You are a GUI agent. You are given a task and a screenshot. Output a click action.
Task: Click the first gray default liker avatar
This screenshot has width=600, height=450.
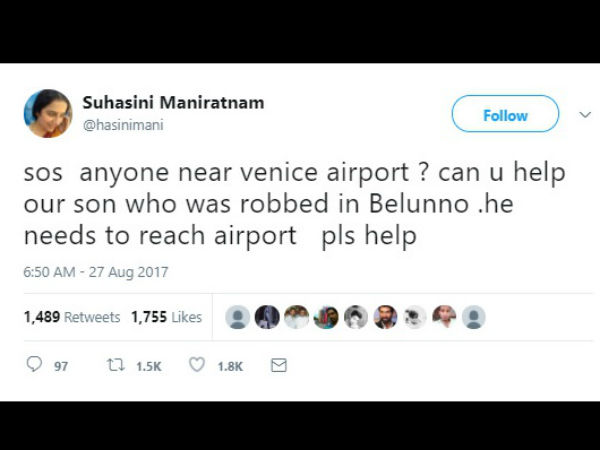[x=237, y=317]
